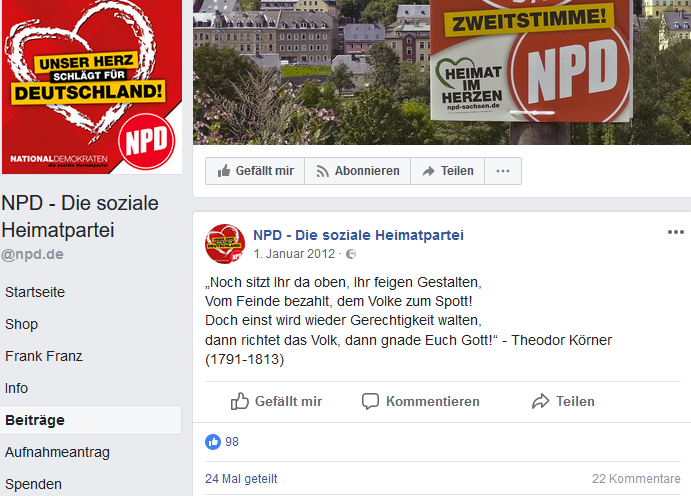Click the post's Teilen share arrow icon
The width and height of the screenshot is (691, 496).
point(540,401)
